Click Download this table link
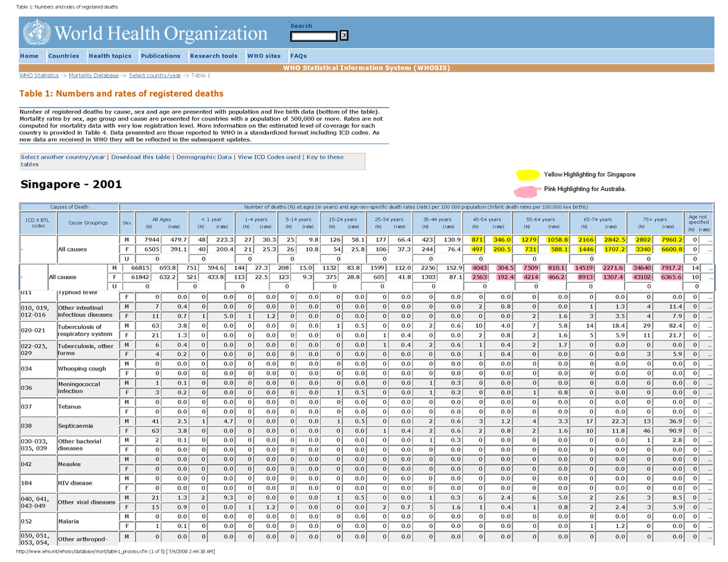728x562 pixels. click(x=141, y=157)
